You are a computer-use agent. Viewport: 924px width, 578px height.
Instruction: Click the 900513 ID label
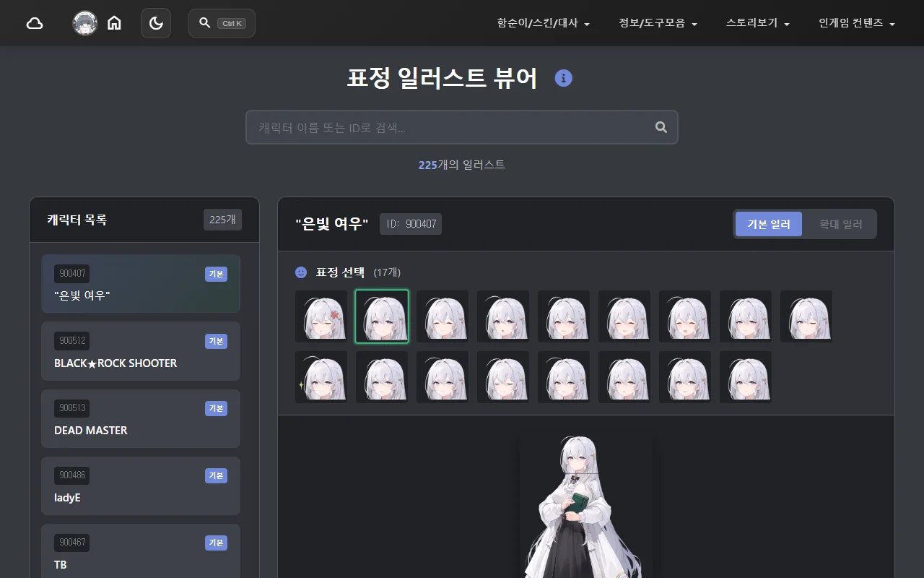[x=72, y=408]
